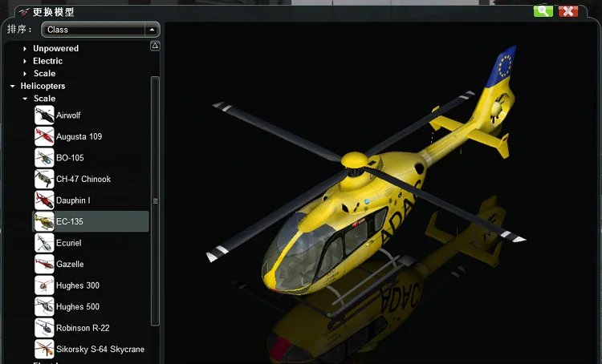
Task: Click the Unpowered category label
Action: coord(55,48)
